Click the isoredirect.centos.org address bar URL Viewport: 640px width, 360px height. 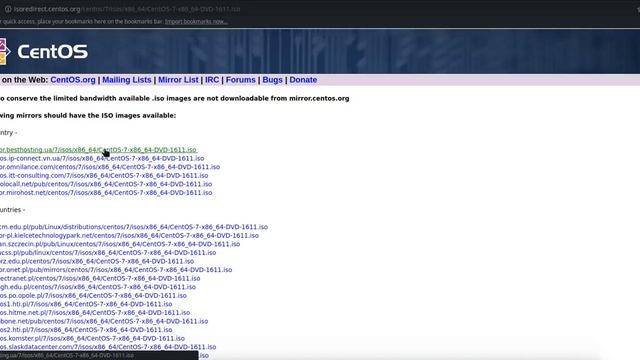(127, 9)
